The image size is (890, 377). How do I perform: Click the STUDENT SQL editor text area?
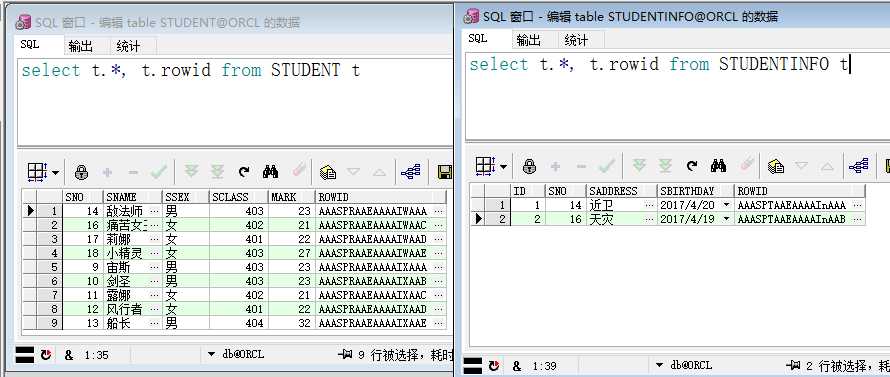click(235, 102)
